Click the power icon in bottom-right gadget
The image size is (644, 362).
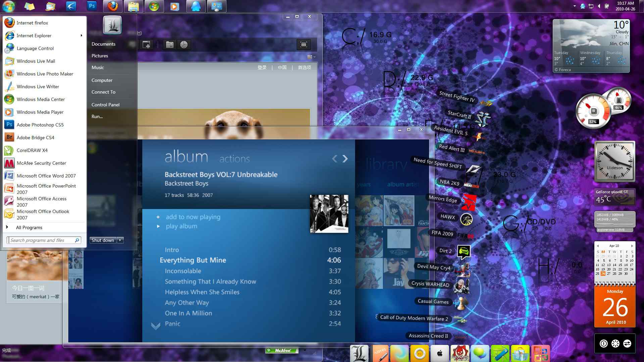[603, 343]
